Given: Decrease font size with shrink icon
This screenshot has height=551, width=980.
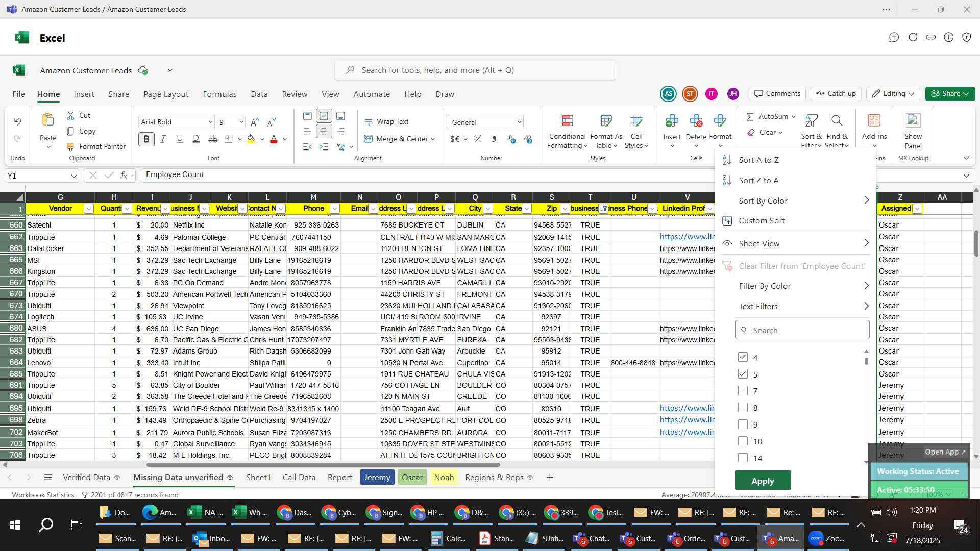Looking at the screenshot, I should [272, 122].
